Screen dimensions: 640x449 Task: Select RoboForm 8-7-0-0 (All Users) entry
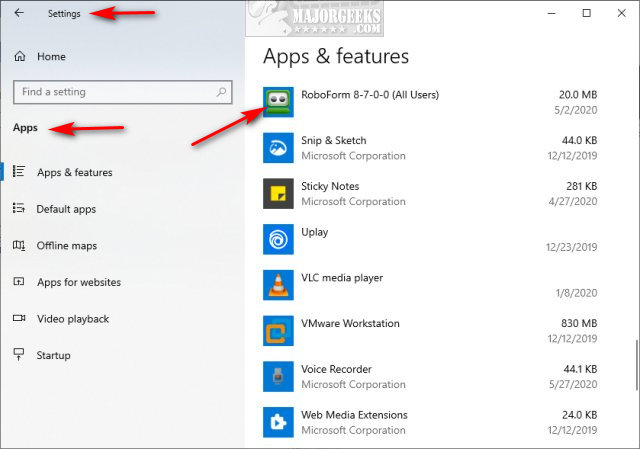(370, 95)
